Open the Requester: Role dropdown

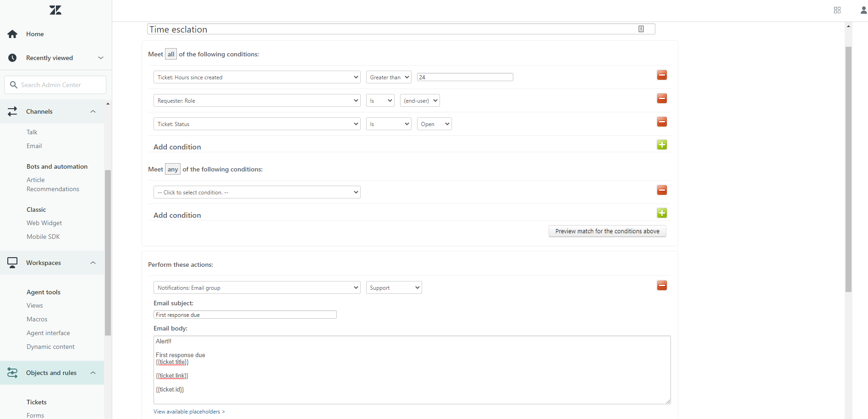[x=257, y=100]
